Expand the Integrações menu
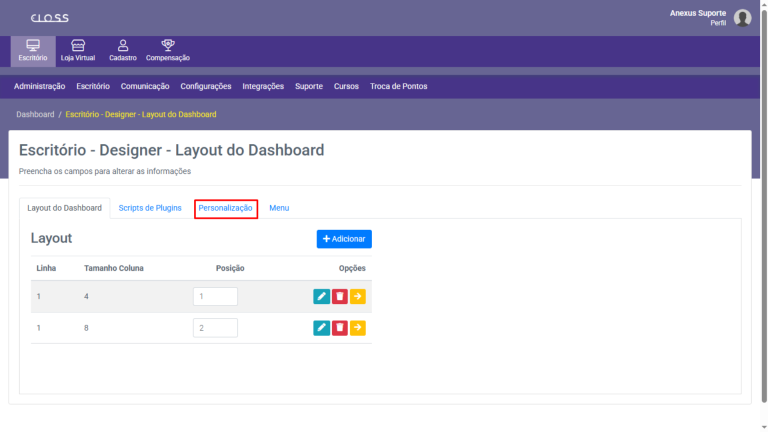Screen dimensions: 768x432 [x=263, y=86]
